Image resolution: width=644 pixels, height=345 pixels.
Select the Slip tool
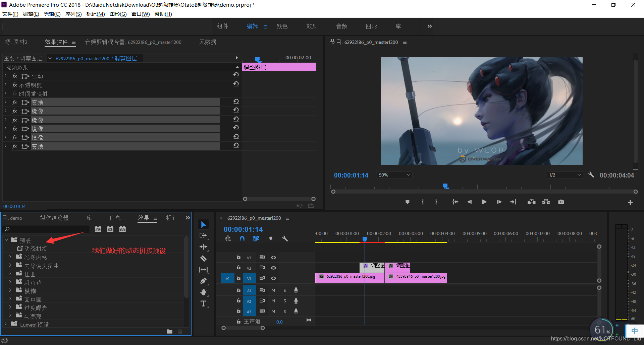(x=203, y=270)
